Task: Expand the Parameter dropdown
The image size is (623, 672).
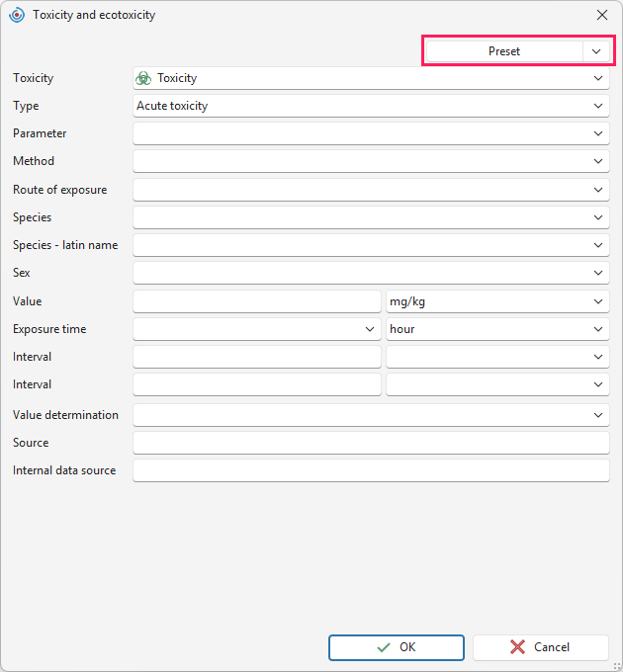Action: click(371, 133)
